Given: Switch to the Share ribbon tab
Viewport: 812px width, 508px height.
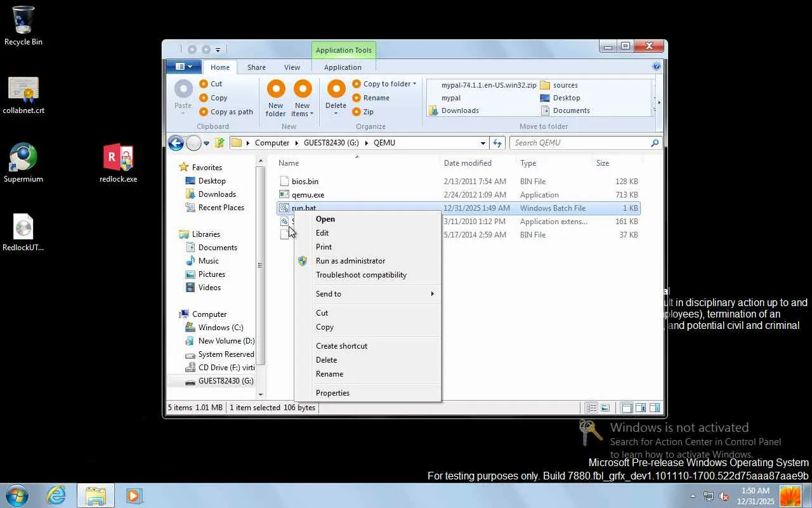Looking at the screenshot, I should point(256,67).
